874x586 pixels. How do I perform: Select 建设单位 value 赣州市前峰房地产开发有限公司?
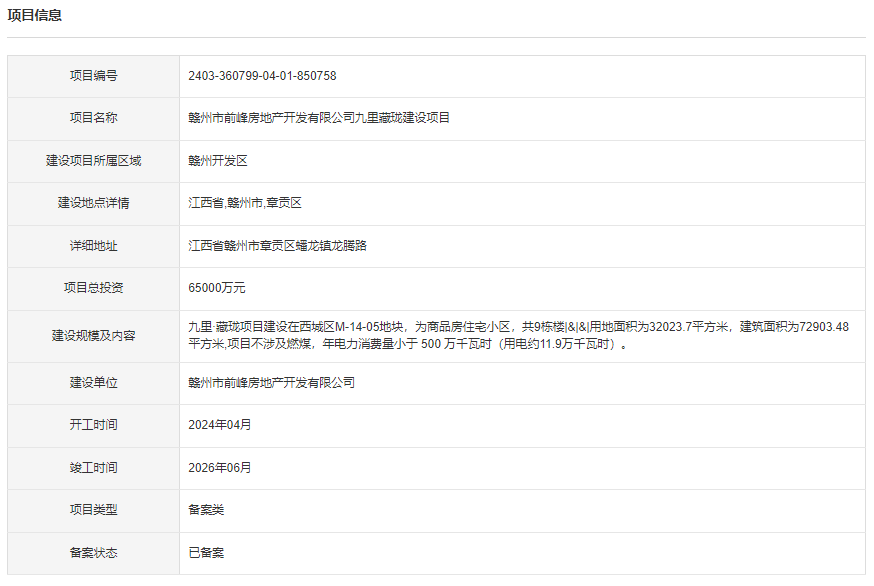[x=271, y=383]
